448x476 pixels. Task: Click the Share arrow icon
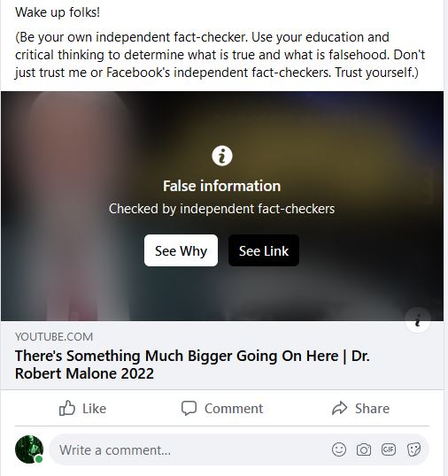(x=339, y=408)
